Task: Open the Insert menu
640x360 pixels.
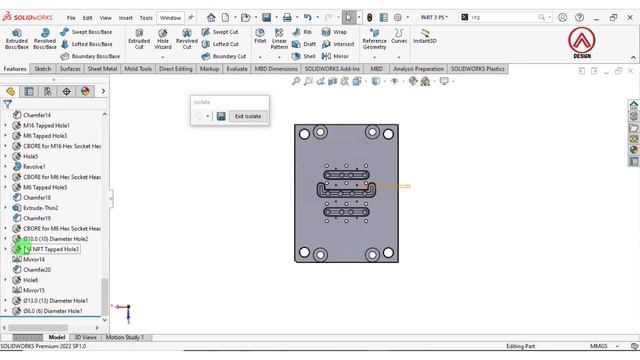Action: [x=125, y=18]
